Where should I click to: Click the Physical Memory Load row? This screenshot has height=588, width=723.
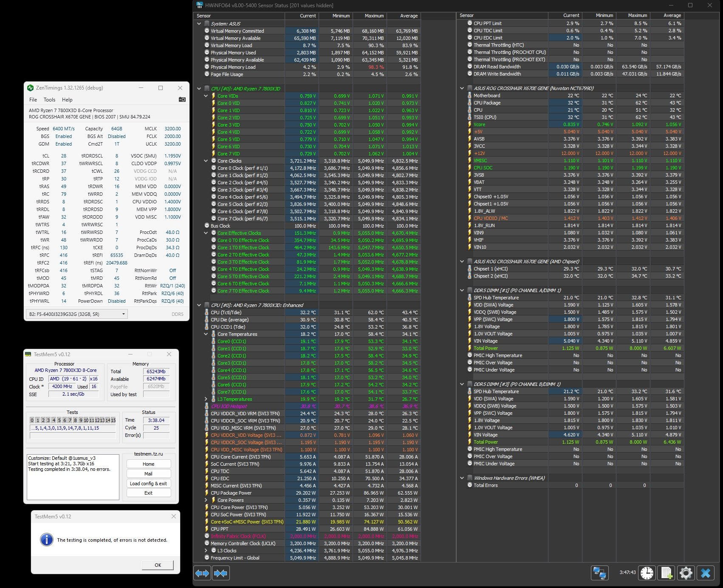tap(307, 67)
